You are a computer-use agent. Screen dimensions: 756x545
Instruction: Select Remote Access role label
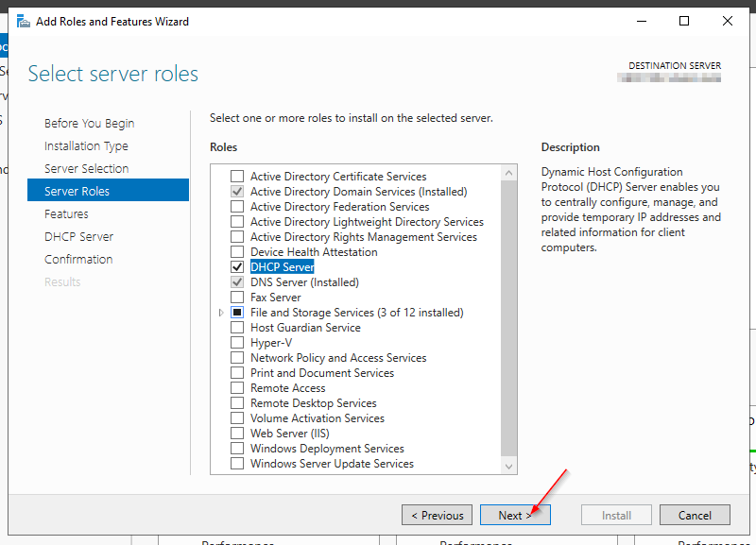[x=288, y=388]
